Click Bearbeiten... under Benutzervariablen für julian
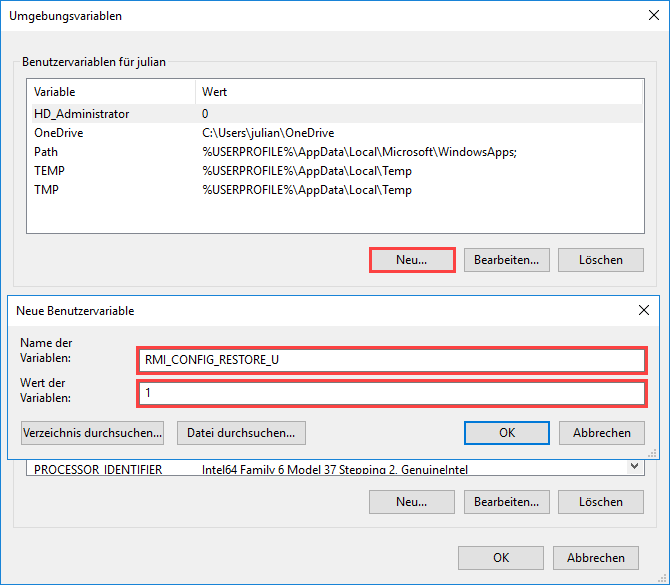The width and height of the screenshot is (670, 585). 506,260
